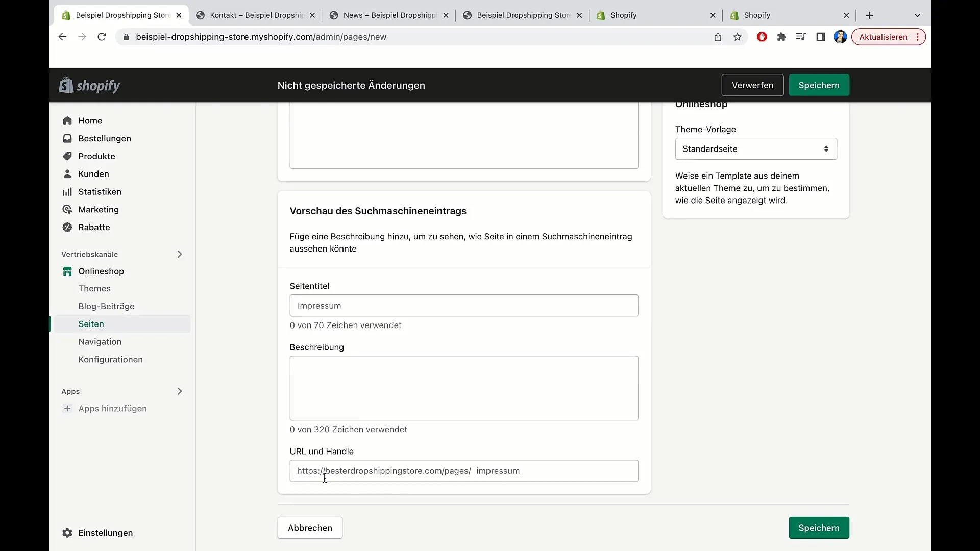980x551 pixels.
Task: Navigate to Produkte in sidebar
Action: 96,156
